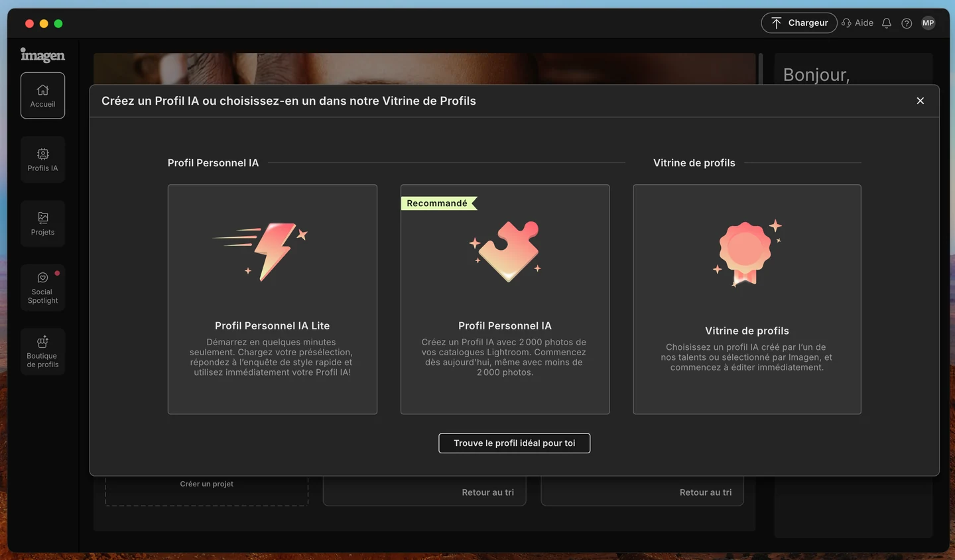Open Aide support link
Viewport: 955px width, 560px height.
pyautogui.click(x=858, y=23)
